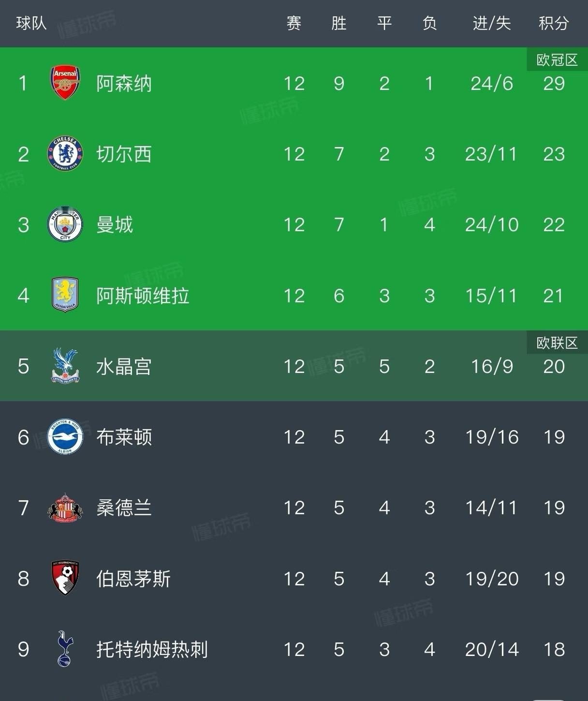Image resolution: width=588 pixels, height=701 pixels.
Task: Click the Chelsea club crest
Action: point(65,154)
